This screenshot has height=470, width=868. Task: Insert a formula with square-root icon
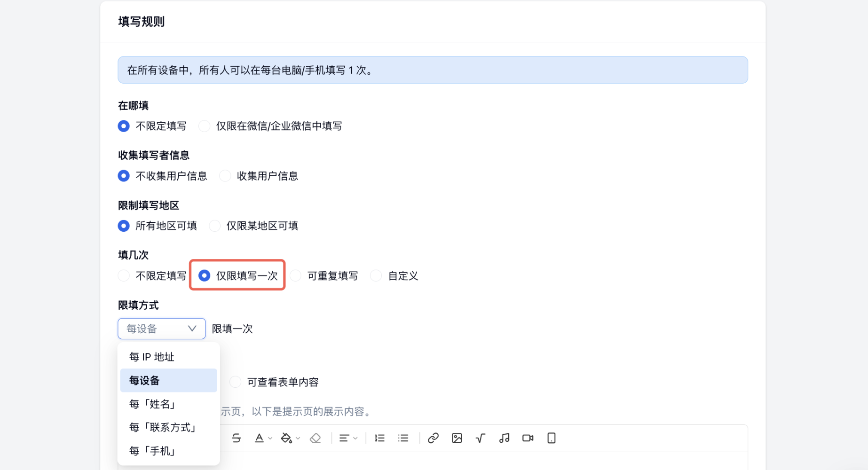(481, 438)
